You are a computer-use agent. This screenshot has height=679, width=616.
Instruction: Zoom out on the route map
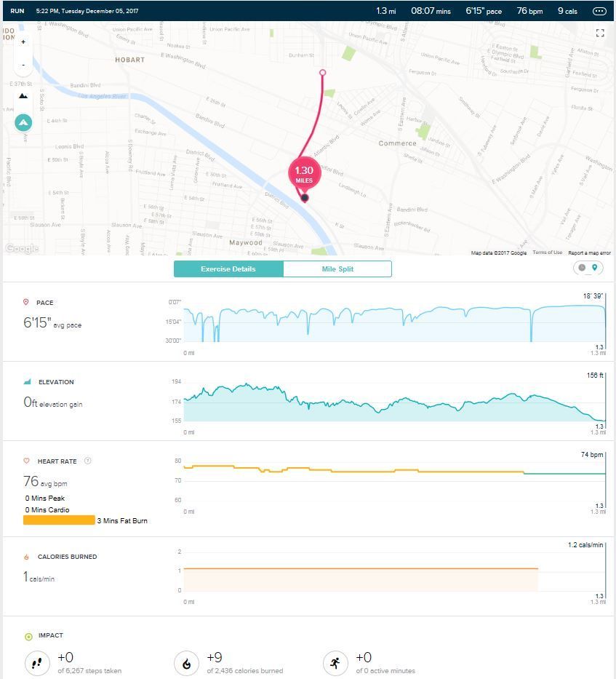click(23, 64)
